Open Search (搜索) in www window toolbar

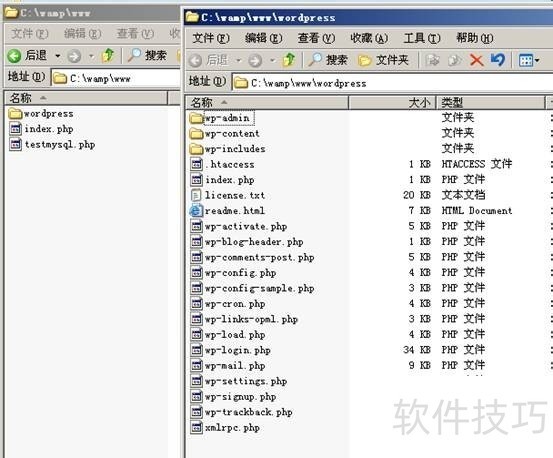[147, 55]
